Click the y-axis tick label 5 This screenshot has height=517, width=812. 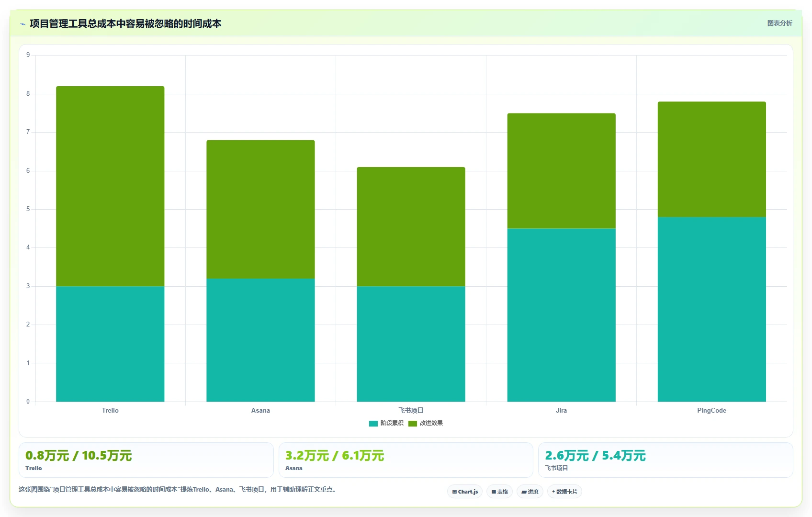pos(28,209)
